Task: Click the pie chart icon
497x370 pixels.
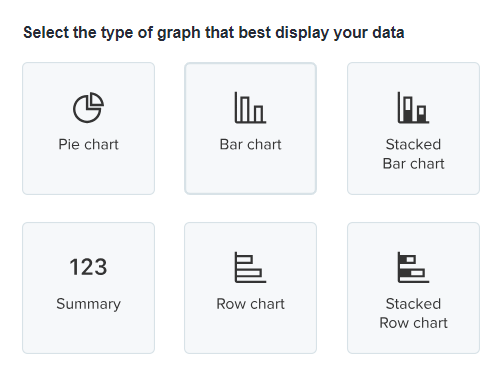Action: click(x=88, y=108)
